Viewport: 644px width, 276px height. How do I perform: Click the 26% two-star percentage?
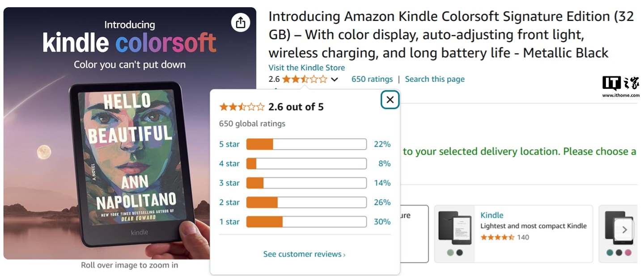(382, 202)
